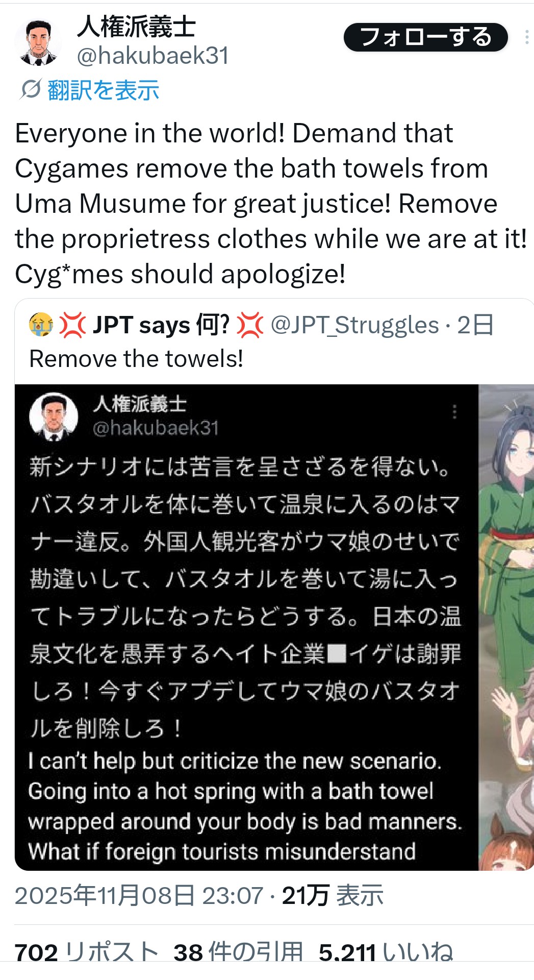Viewport: 534px width, 980px height.
Task: Open quoted tweet by JPT says 何?
Action: coord(274,341)
